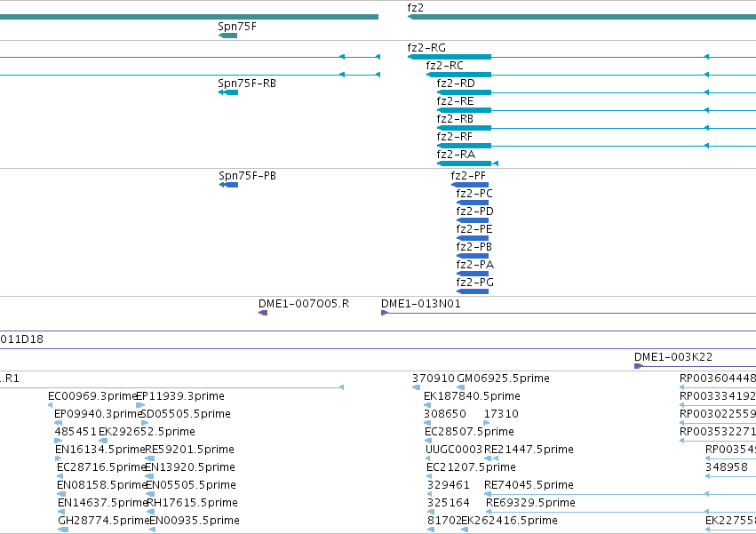Click the fz2-PA protein label
Screen dimensions: 756x534
coord(475,265)
